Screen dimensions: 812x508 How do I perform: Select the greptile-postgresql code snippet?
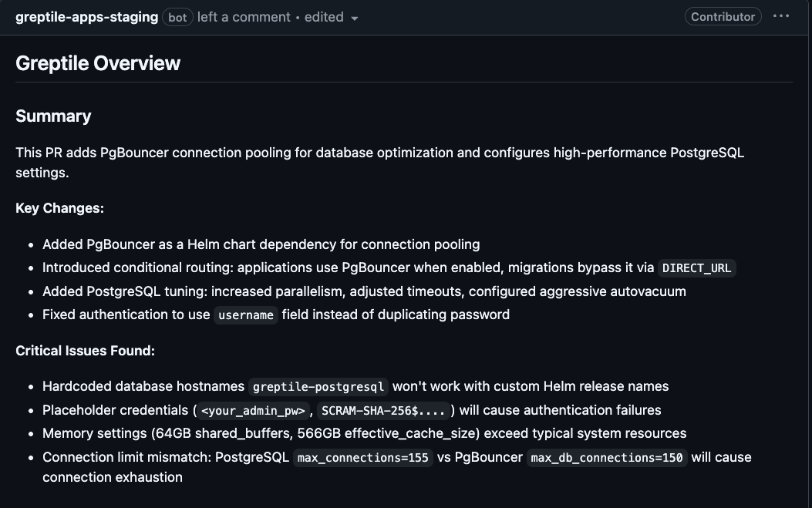(x=318, y=387)
